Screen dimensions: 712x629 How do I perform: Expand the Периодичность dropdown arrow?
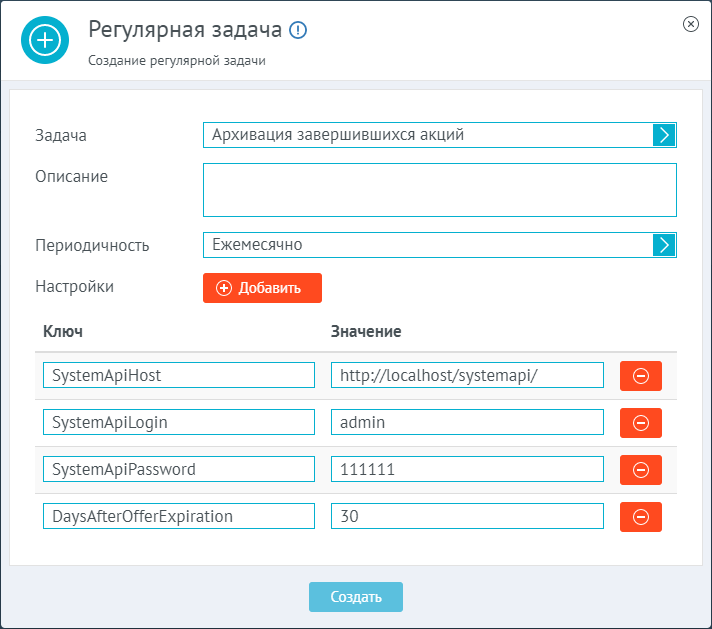(x=664, y=245)
